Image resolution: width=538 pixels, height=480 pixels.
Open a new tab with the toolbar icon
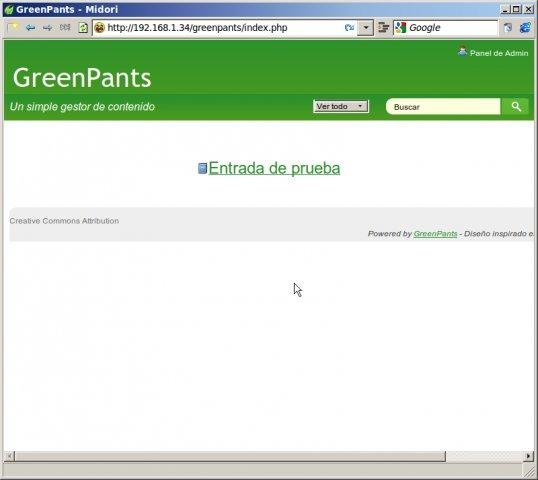[x=13, y=27]
